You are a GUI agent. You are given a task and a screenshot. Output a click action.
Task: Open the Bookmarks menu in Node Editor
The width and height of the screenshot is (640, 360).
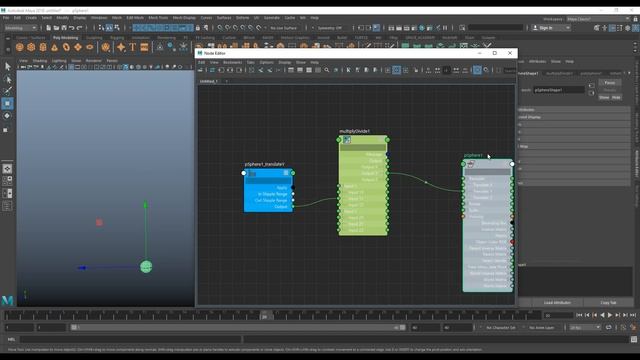pos(232,62)
